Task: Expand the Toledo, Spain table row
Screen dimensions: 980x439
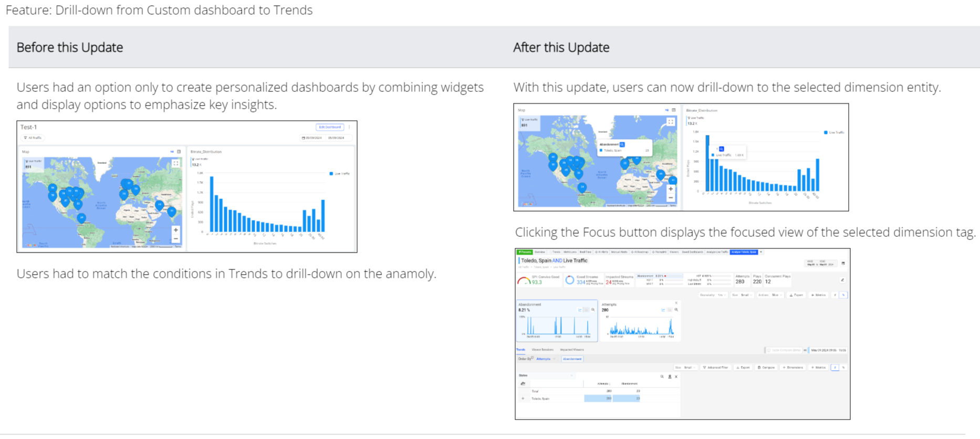Action: pos(523,399)
